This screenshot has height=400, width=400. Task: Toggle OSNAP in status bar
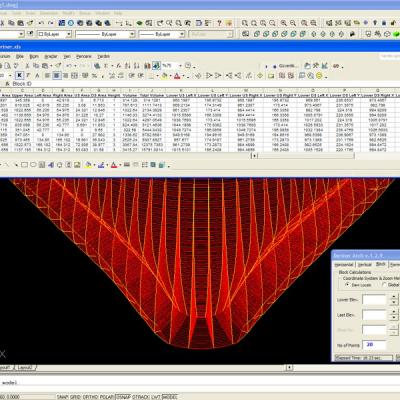click(123, 397)
